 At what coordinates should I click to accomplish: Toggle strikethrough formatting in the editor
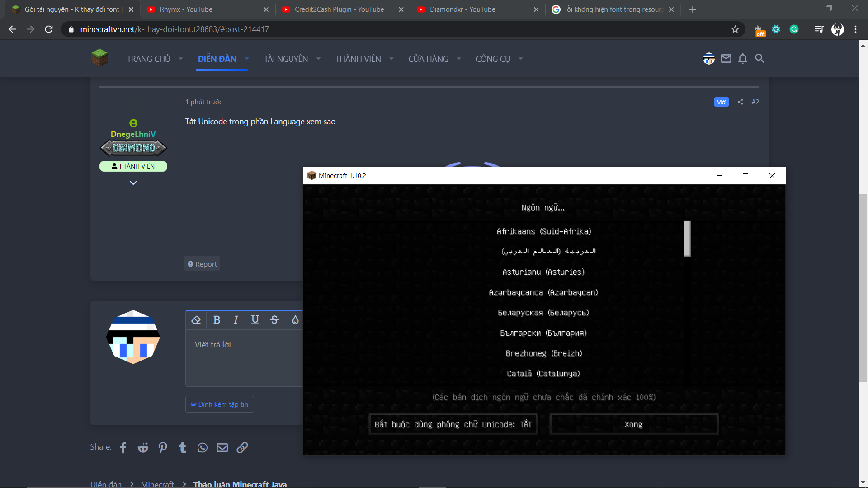(274, 320)
